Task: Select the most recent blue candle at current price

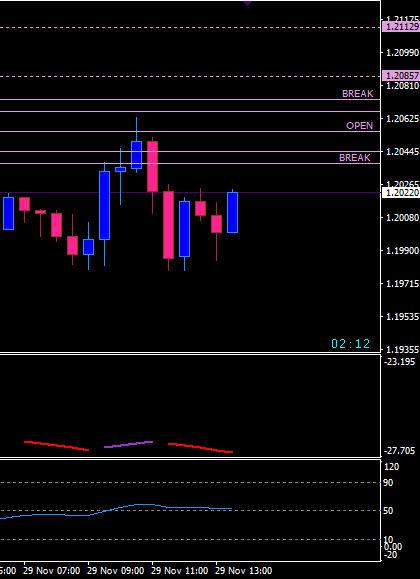Action: pos(232,212)
